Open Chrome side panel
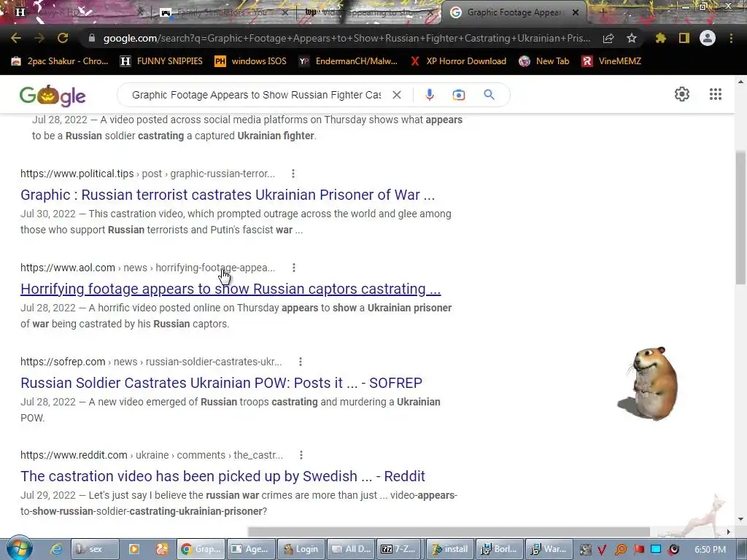 point(684,38)
